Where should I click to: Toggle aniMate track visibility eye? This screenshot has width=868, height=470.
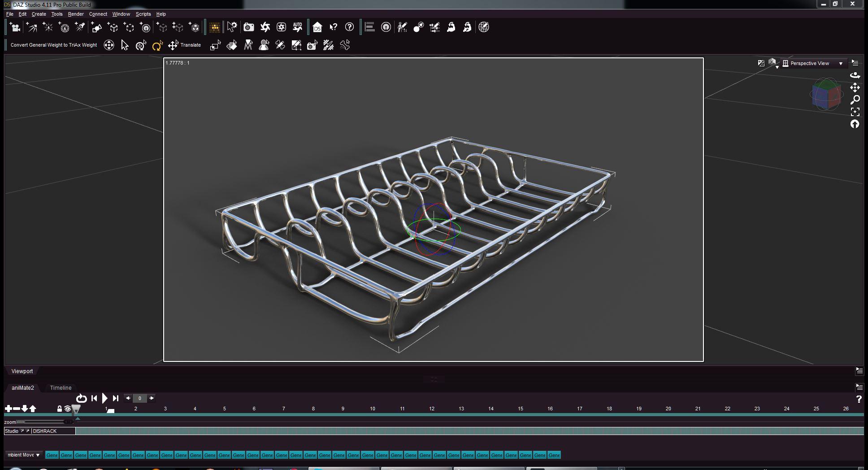pyautogui.click(x=68, y=409)
